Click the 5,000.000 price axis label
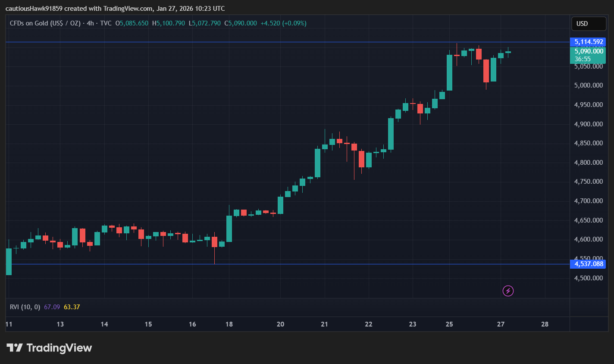Image resolution: width=614 pixels, height=364 pixels. click(x=588, y=85)
